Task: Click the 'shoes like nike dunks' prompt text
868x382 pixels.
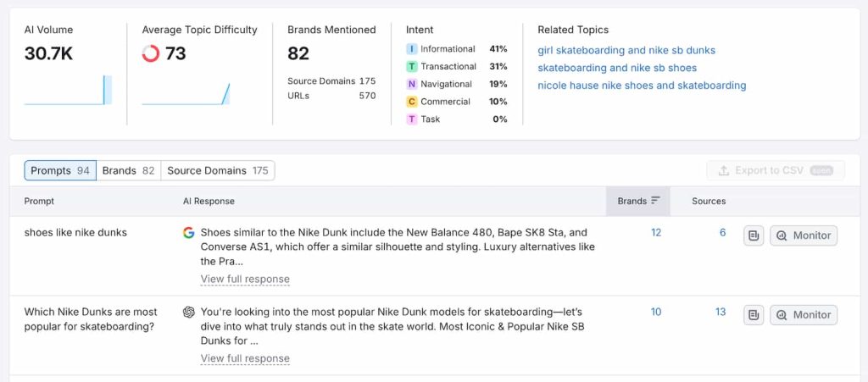Action: 75,233
